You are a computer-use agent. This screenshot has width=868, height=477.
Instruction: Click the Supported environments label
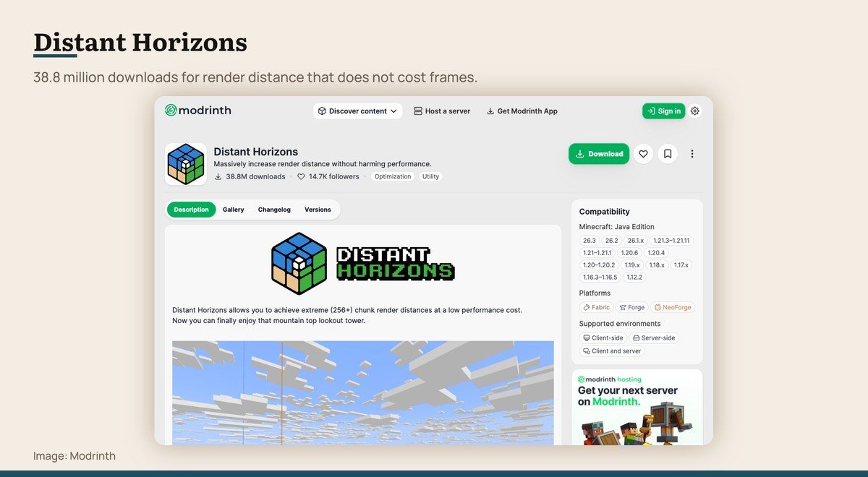620,324
